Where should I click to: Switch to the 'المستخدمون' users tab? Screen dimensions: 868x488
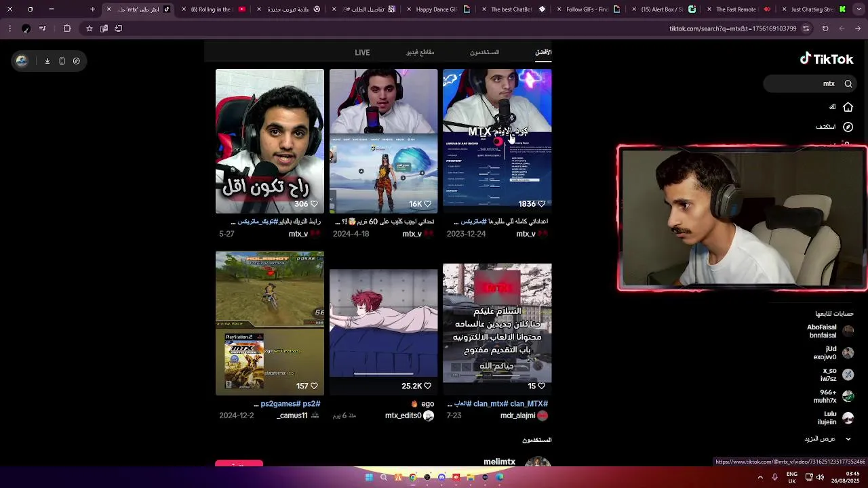click(484, 53)
